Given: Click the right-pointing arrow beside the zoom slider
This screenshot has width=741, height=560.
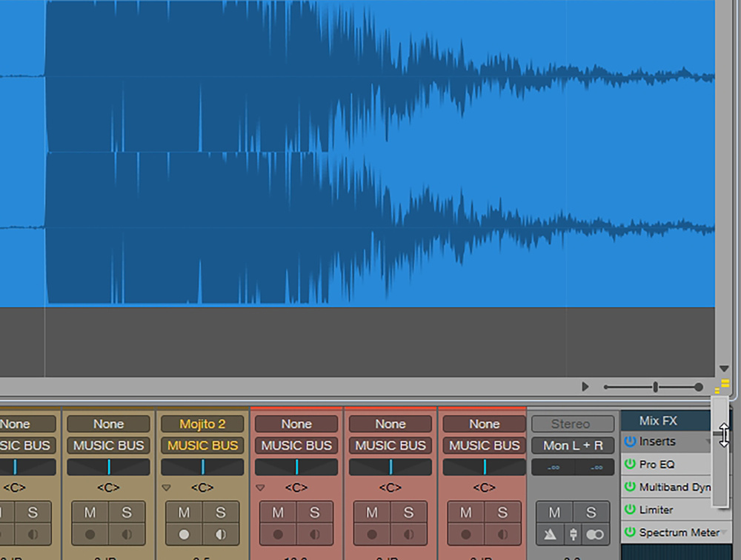Looking at the screenshot, I should (585, 387).
